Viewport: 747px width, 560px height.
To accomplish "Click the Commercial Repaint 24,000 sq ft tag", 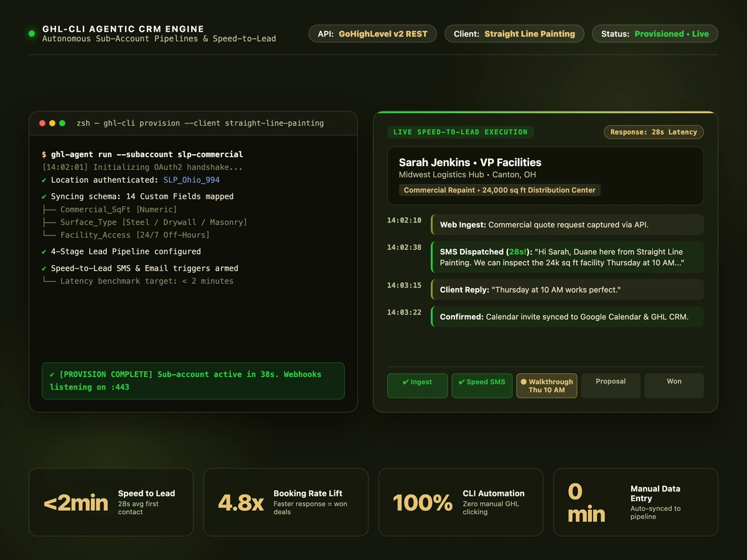I will [500, 190].
